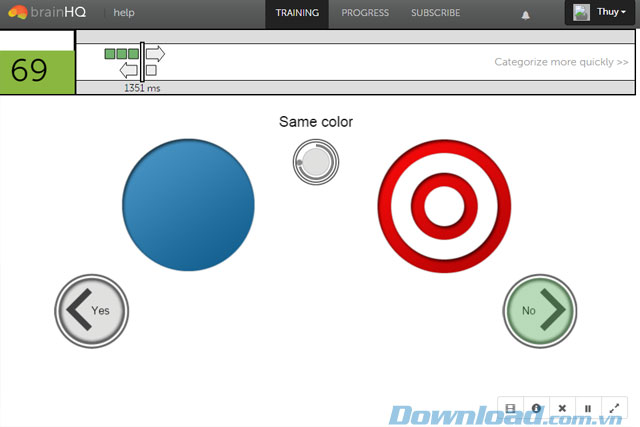The width and height of the screenshot is (640, 427).
Task: Switch to the TRAINING tab
Action: [x=297, y=13]
